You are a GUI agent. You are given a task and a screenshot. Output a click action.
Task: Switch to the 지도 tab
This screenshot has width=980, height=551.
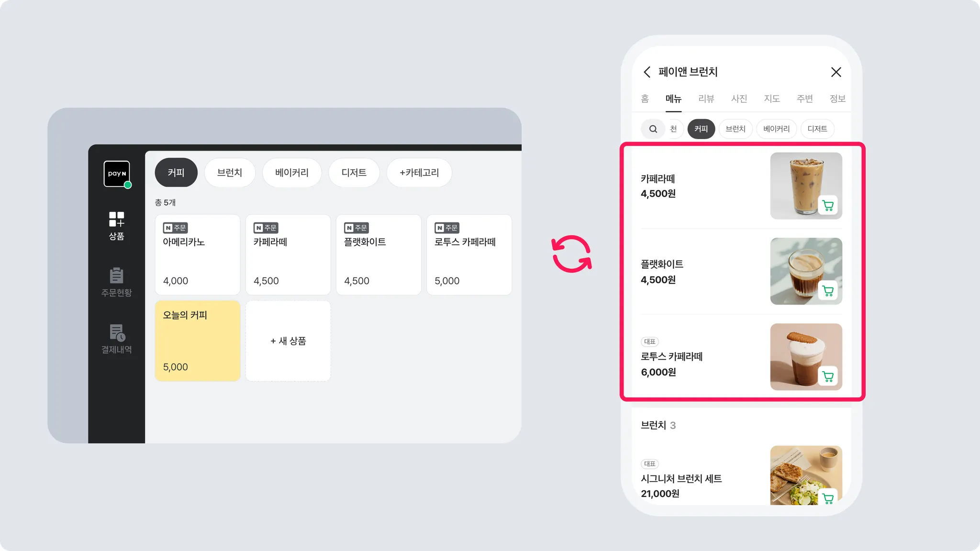(771, 99)
